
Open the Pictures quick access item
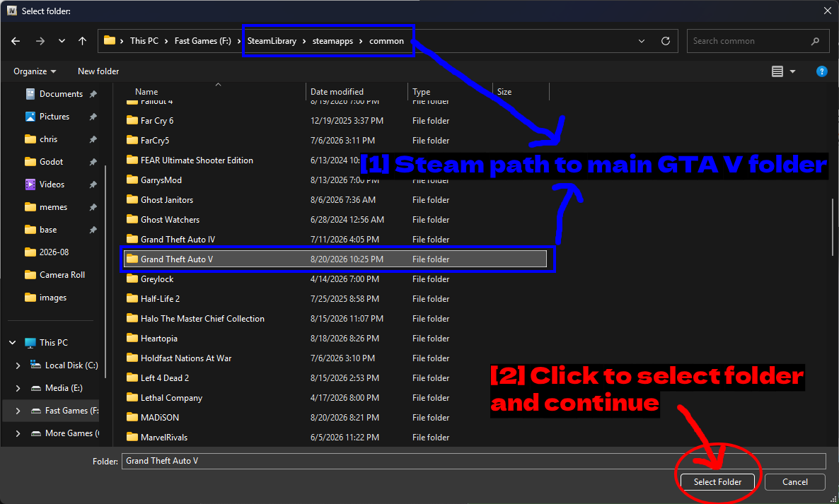pos(54,117)
